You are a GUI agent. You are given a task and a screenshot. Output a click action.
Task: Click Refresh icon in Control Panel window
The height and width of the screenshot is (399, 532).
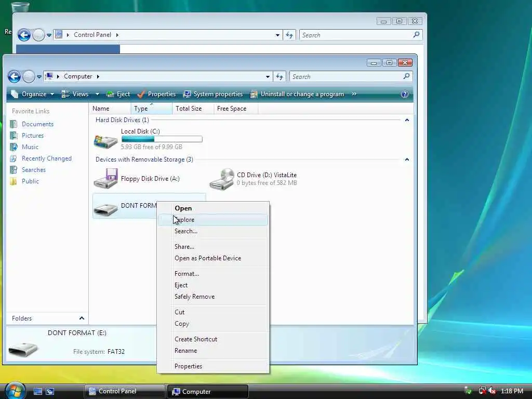(289, 35)
